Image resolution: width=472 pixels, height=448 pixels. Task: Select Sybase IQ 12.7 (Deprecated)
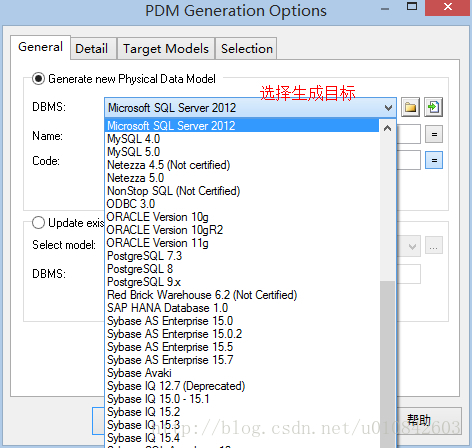coord(242,386)
